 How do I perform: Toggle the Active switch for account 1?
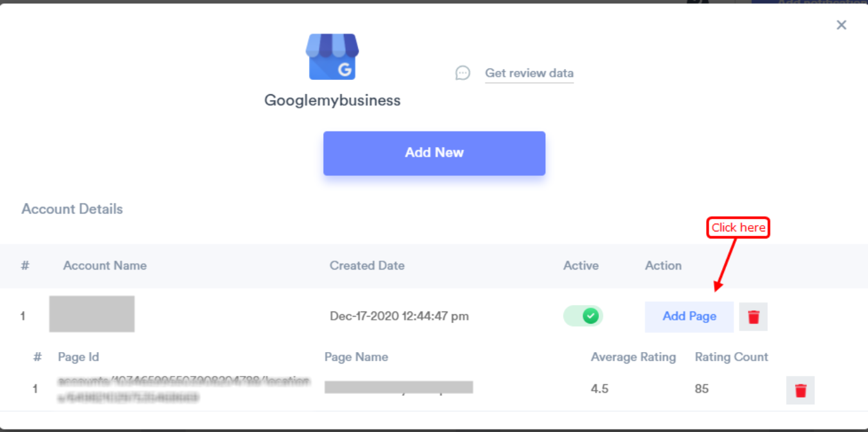(x=583, y=316)
